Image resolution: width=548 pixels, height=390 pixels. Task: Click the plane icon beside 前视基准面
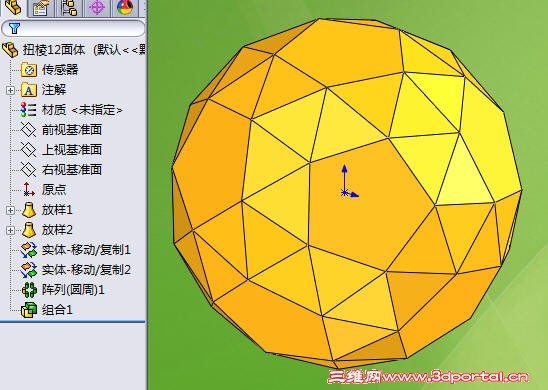[x=28, y=130]
